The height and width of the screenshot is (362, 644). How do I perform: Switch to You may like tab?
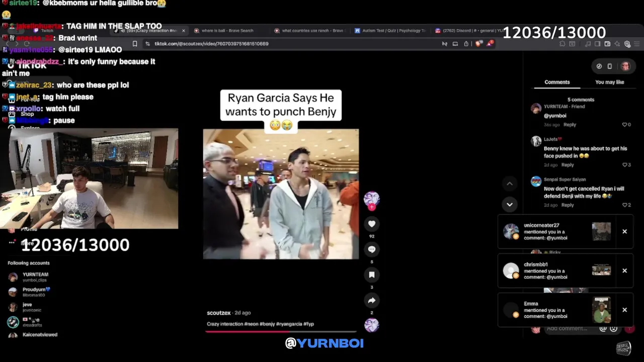tap(609, 82)
